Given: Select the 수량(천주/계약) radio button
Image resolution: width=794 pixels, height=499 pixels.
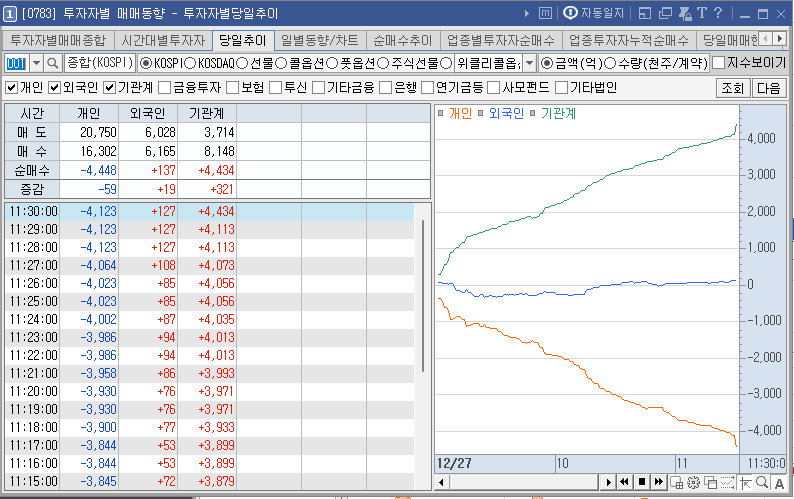Looking at the screenshot, I should 610,63.
